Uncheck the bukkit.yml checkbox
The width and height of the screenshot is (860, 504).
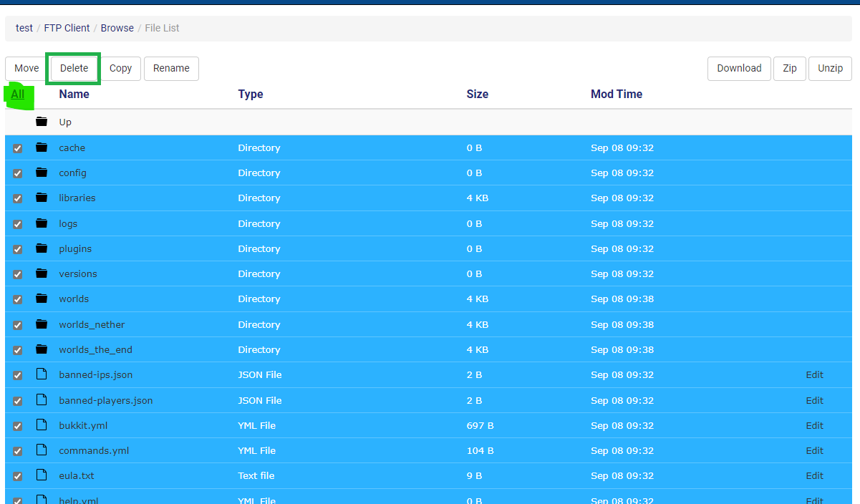(18, 426)
